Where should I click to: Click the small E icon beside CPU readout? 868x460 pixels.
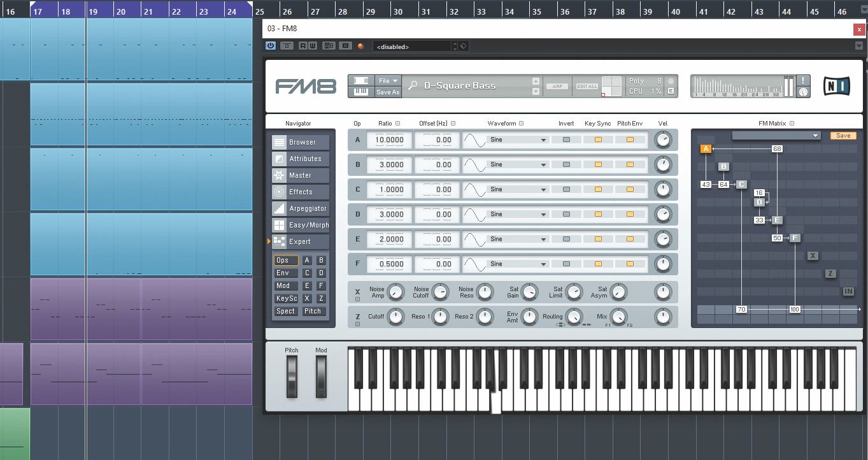[670, 91]
